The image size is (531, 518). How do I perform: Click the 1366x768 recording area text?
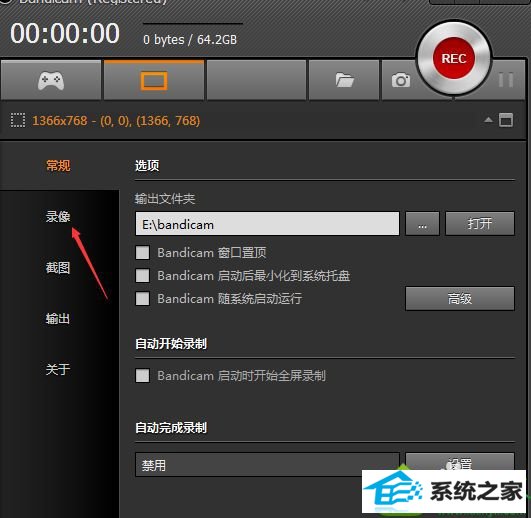(116, 121)
